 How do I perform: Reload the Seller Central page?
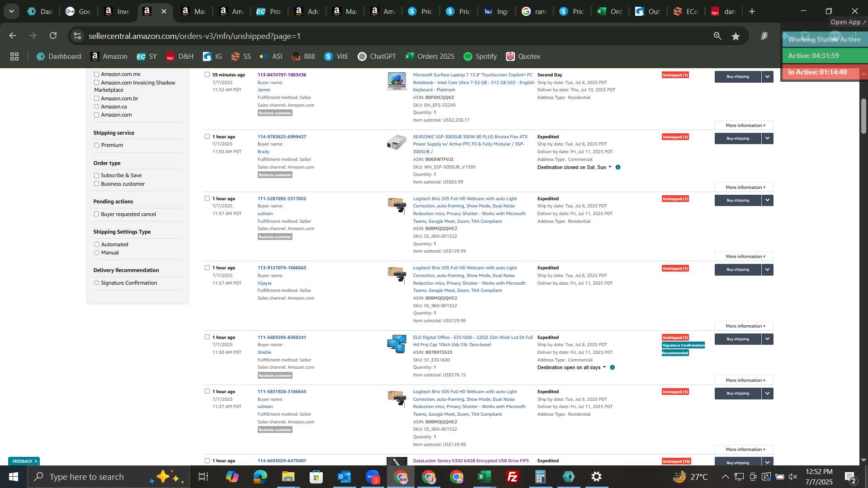(53, 36)
